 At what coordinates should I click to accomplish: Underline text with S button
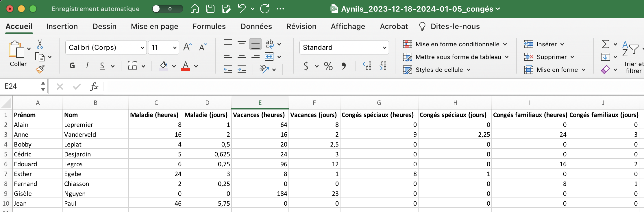tap(102, 66)
